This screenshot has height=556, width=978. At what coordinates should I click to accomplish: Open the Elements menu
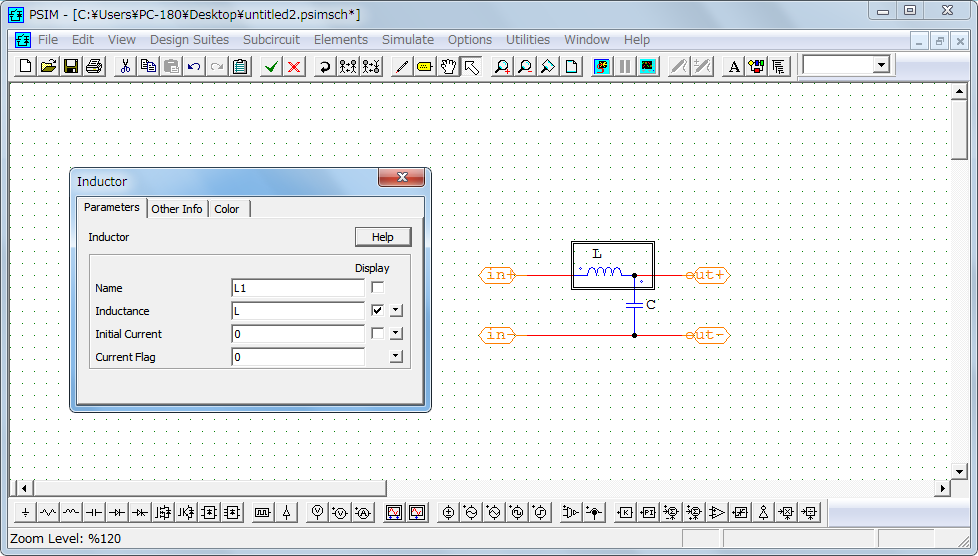tap(341, 39)
